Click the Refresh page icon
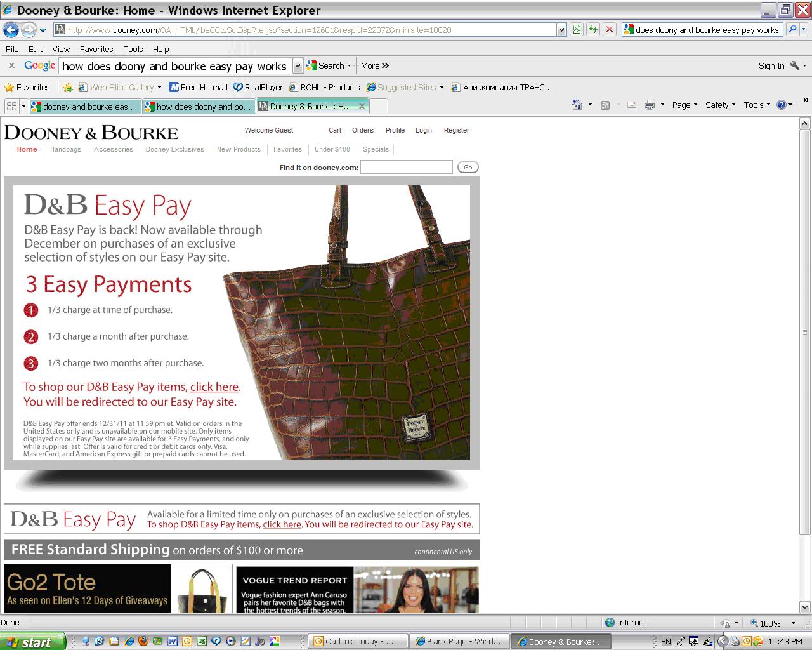The height and width of the screenshot is (650, 812). (593, 30)
